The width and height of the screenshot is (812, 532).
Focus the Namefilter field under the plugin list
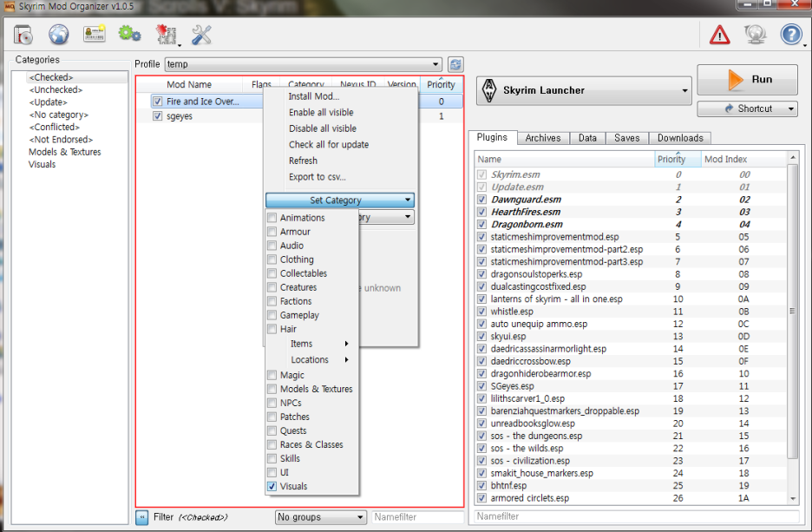click(x=637, y=516)
